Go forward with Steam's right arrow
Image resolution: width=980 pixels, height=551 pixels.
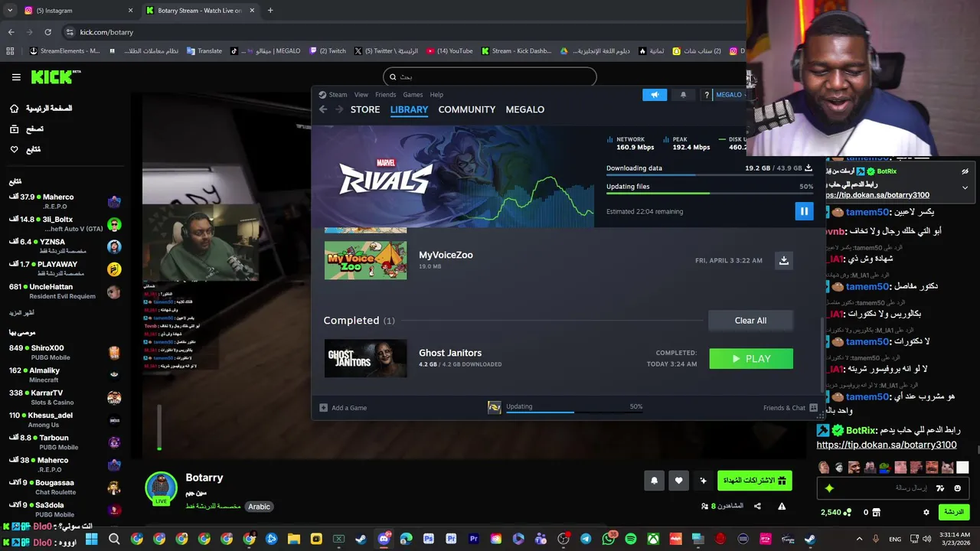339,109
